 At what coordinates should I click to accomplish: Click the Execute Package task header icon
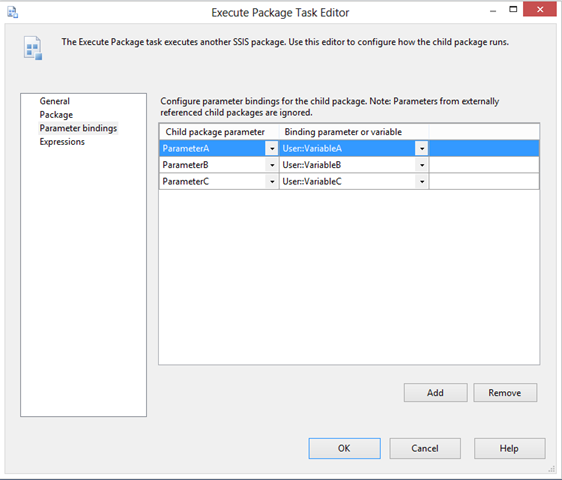click(33, 48)
